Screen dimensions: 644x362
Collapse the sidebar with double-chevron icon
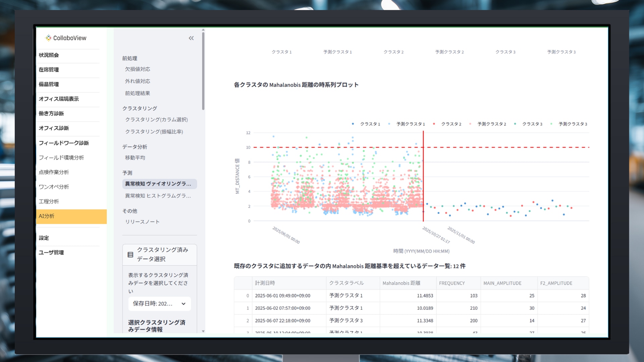point(191,38)
